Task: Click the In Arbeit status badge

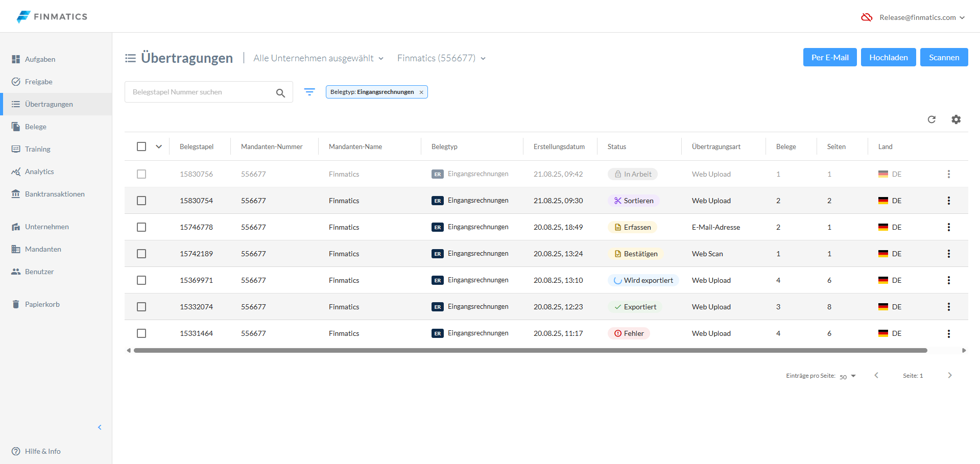Action: click(x=632, y=174)
